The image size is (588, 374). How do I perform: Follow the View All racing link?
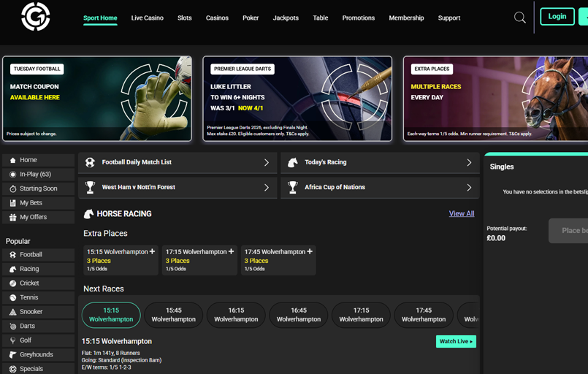[462, 213]
